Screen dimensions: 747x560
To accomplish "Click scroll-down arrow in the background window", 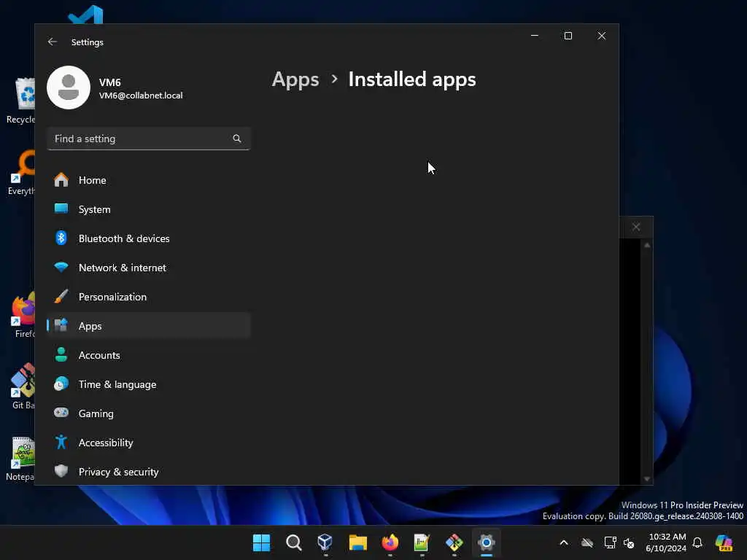I will (647, 479).
